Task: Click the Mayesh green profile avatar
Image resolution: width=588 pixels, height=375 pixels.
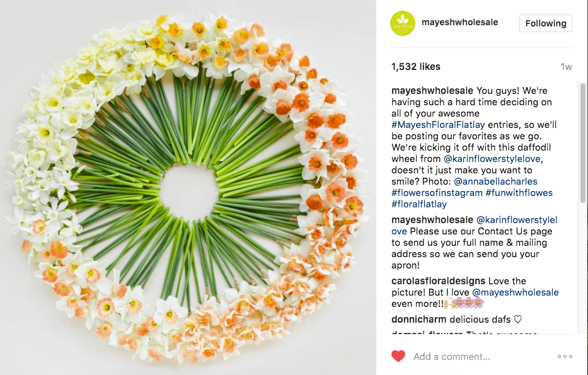Action: [x=402, y=23]
